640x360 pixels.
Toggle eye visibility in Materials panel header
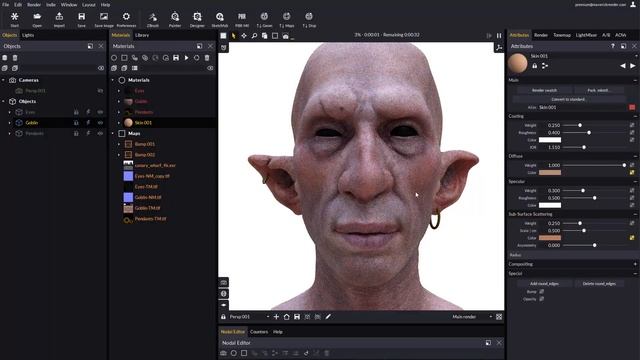210,68
